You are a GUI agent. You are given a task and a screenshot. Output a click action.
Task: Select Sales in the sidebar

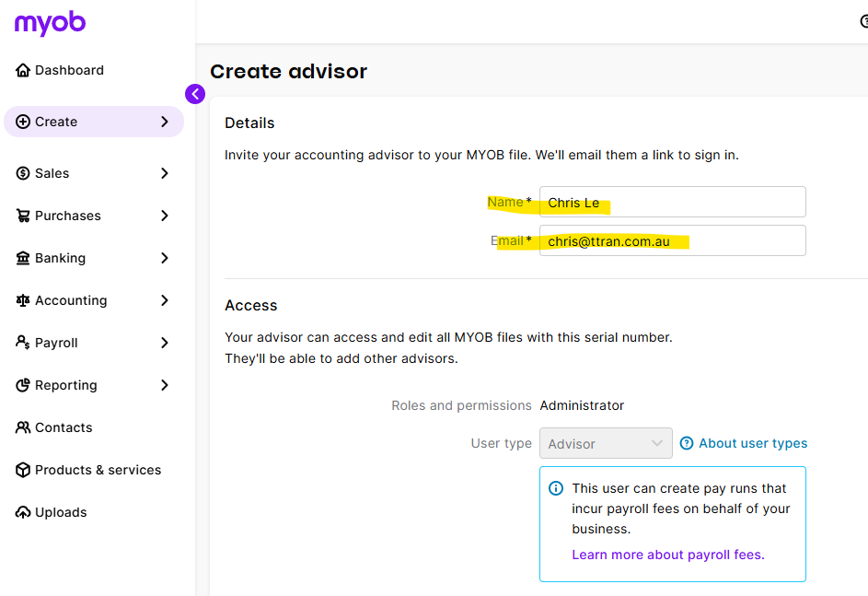point(52,173)
